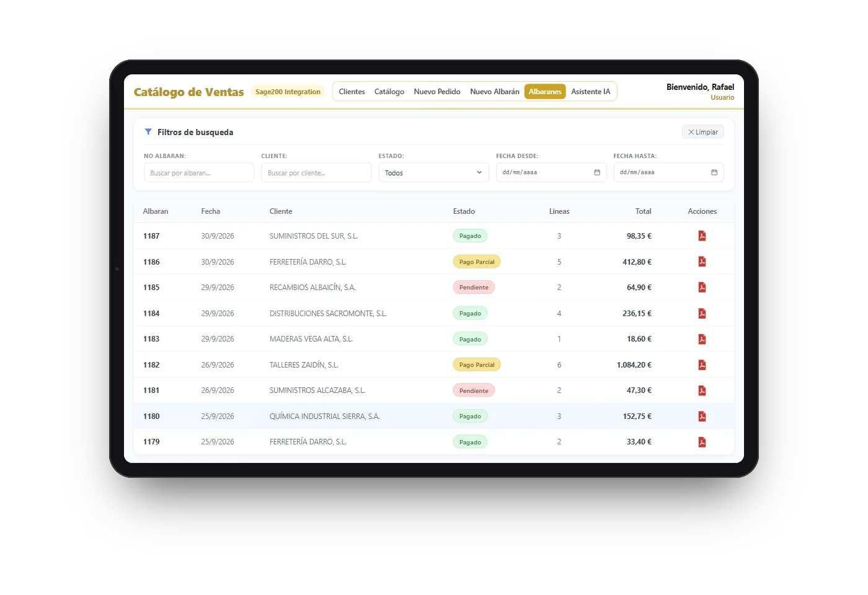Image resolution: width=868 pixels, height=595 pixels.
Task: Click PDF icon for albaran 1179
Action: (x=702, y=442)
